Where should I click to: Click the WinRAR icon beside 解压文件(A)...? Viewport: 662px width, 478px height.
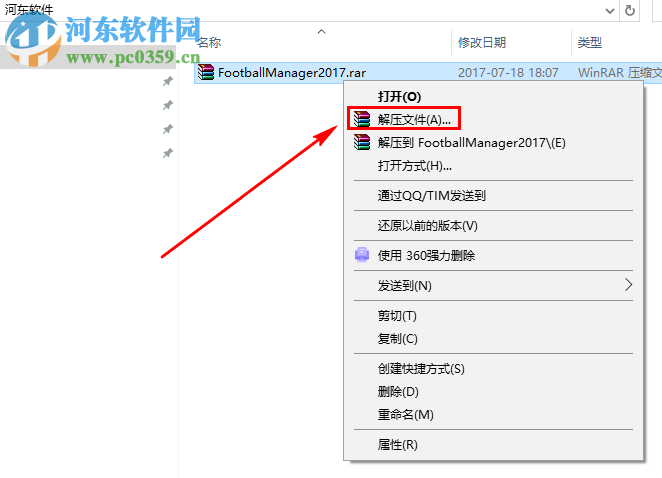click(362, 119)
